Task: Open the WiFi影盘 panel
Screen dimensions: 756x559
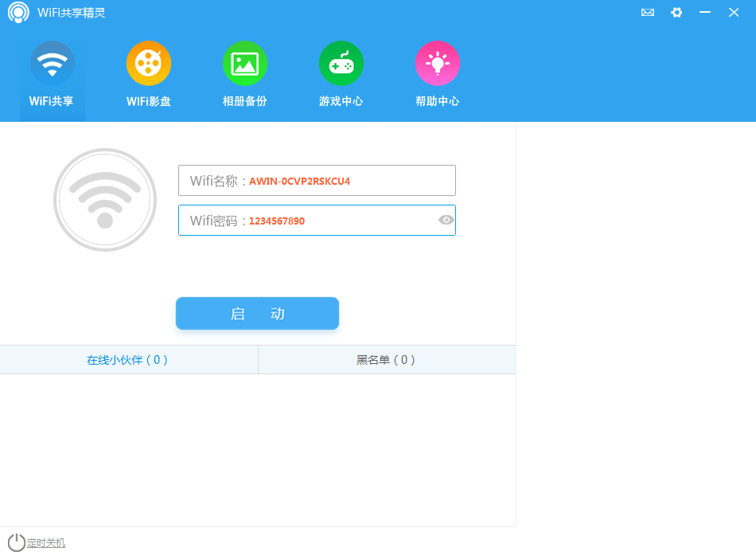Action: pyautogui.click(x=149, y=73)
